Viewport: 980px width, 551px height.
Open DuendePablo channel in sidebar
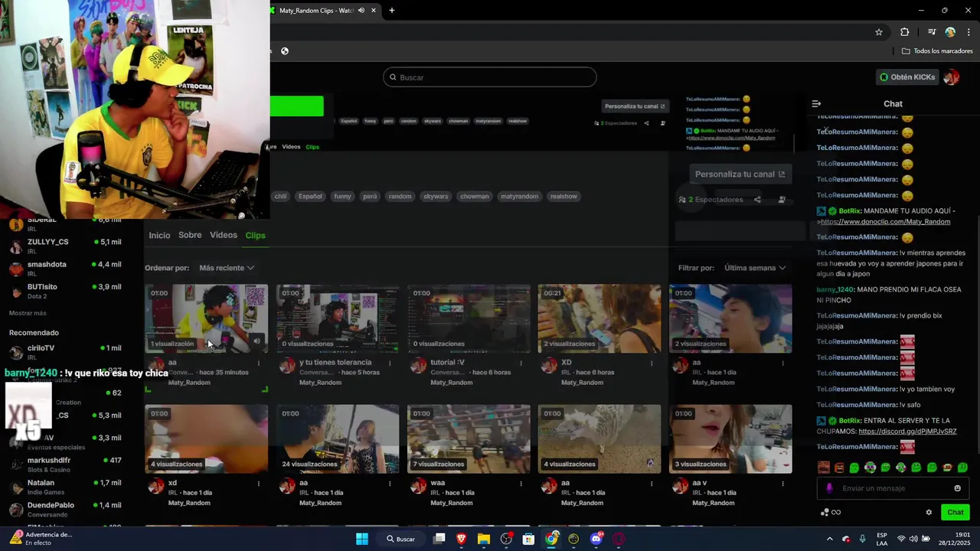pyautogui.click(x=65, y=510)
